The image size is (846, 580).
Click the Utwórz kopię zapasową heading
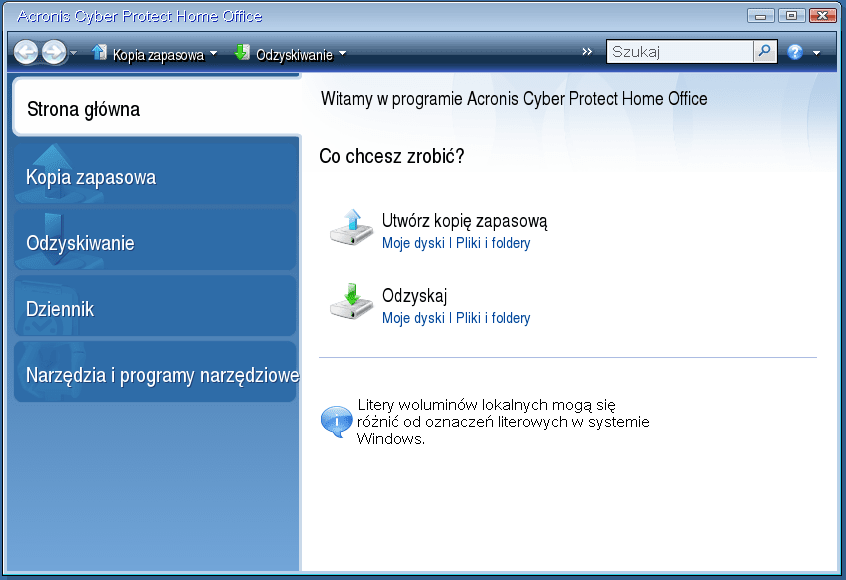(464, 221)
